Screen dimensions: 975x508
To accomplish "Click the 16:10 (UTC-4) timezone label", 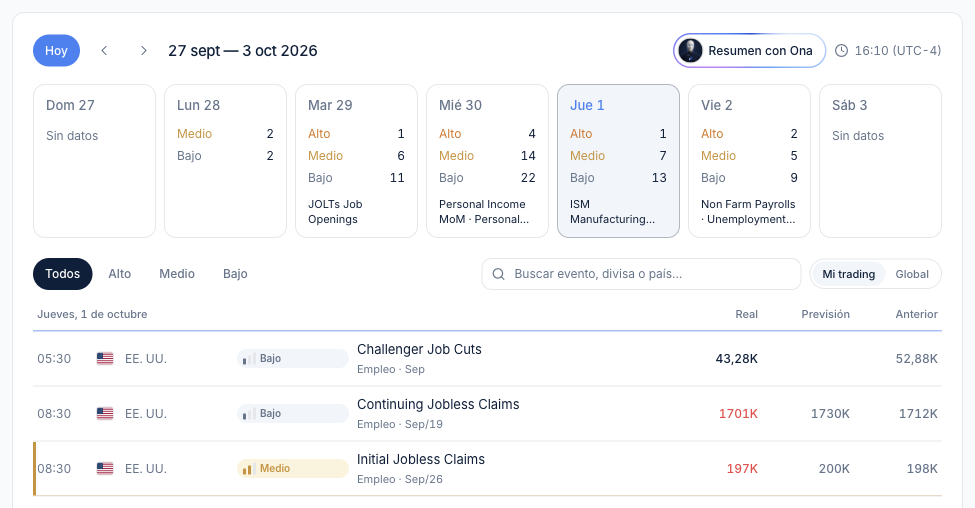I will click(897, 50).
